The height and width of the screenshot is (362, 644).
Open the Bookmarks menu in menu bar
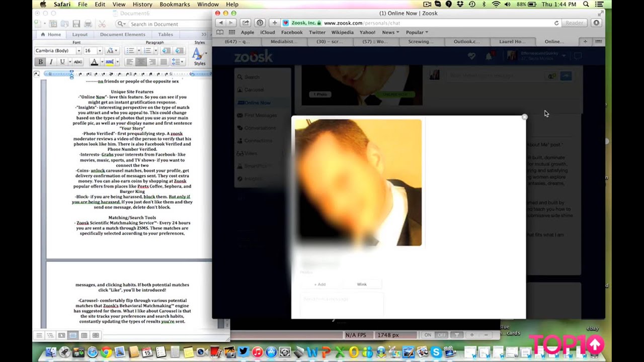pos(175,4)
